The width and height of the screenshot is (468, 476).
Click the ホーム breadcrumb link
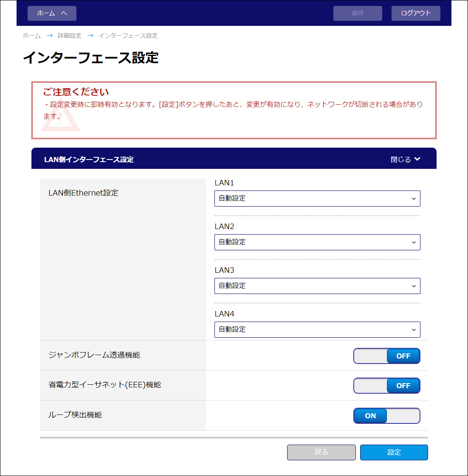pos(32,36)
